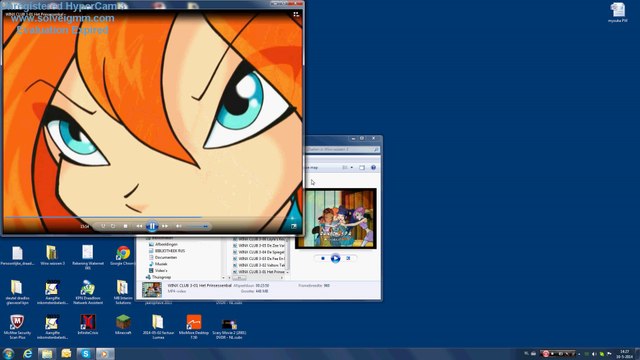Open Aangifte shortcut beside InfiniteCrisis icon
Image resolution: width=640 pixels, height=360 pixels.
coord(52,327)
